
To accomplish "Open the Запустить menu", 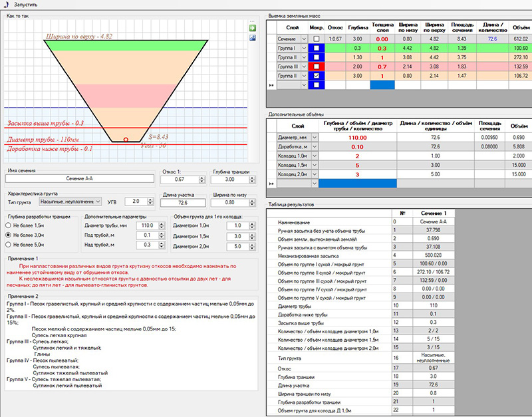I will pyautogui.click(x=26, y=5).
